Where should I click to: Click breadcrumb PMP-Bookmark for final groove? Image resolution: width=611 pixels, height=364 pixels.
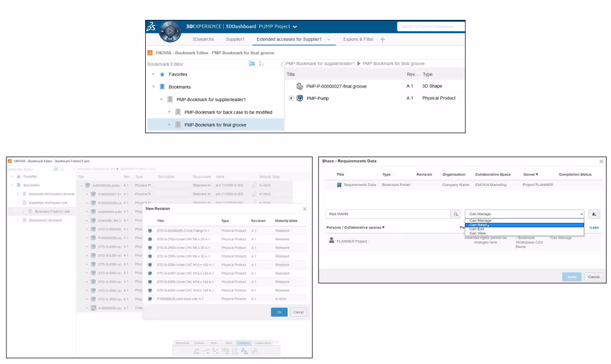[394, 63]
